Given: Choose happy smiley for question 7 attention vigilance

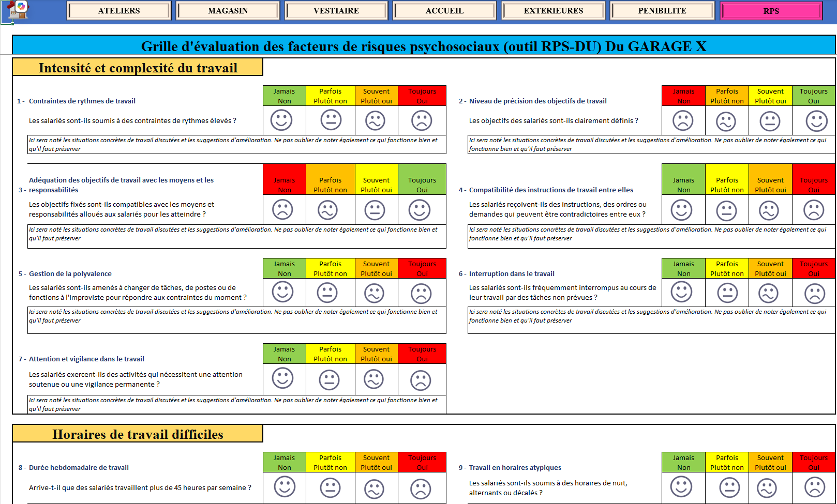Looking at the screenshot, I should 282,378.
